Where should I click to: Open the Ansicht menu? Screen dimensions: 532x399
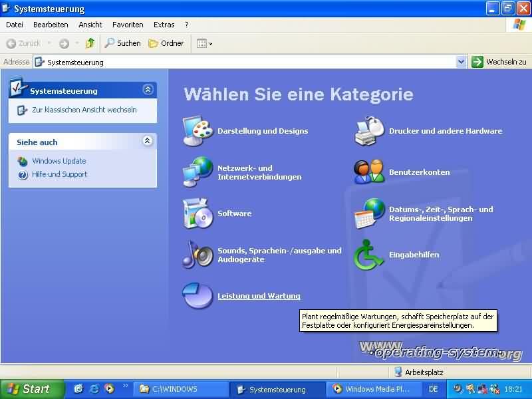(90, 25)
